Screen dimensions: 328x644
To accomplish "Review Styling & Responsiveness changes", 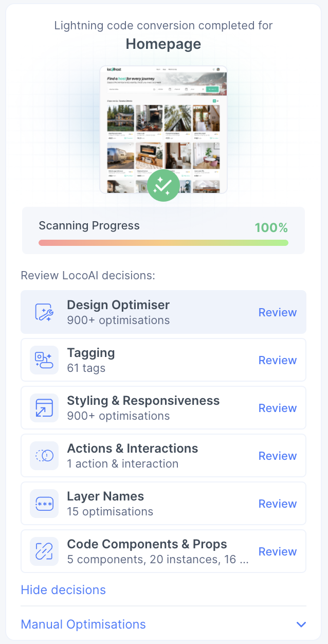I will pyautogui.click(x=277, y=407).
